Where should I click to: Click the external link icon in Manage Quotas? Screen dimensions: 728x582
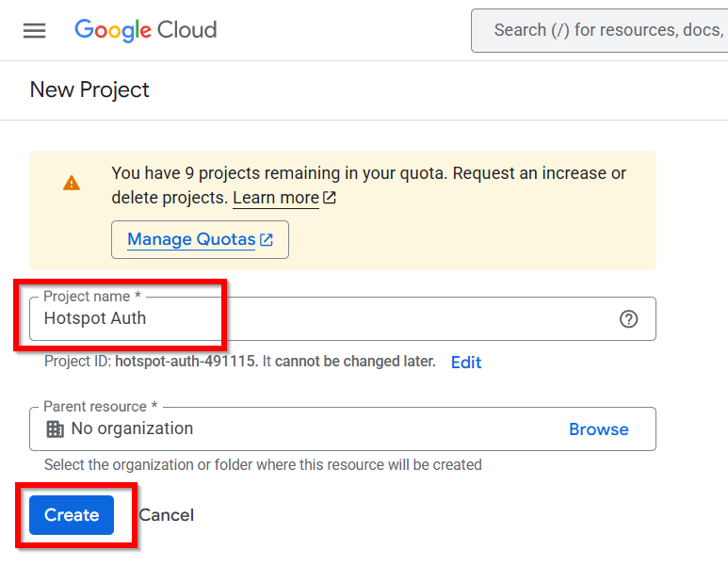267,239
